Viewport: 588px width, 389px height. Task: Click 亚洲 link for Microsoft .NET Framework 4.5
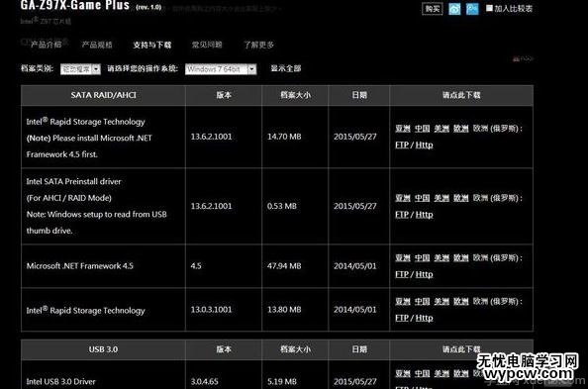[x=403, y=257]
